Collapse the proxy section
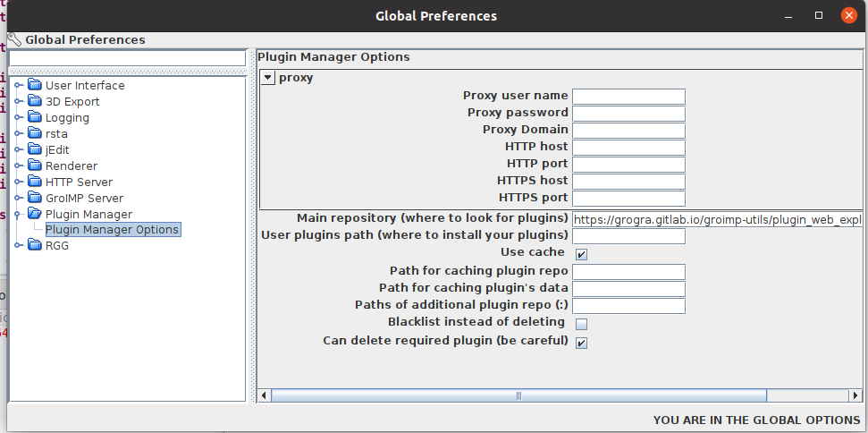 (268, 78)
